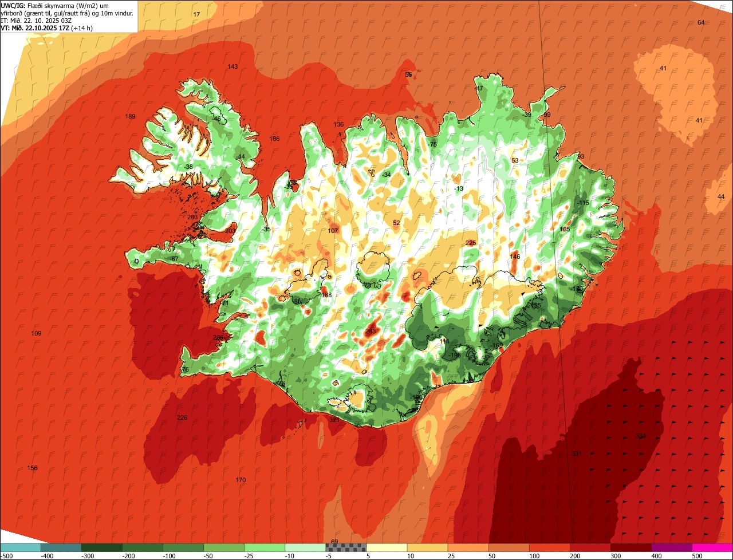Click the title line 'UWC/IG: Flæði skynvarma (W/m2) um'

click(x=55, y=5)
